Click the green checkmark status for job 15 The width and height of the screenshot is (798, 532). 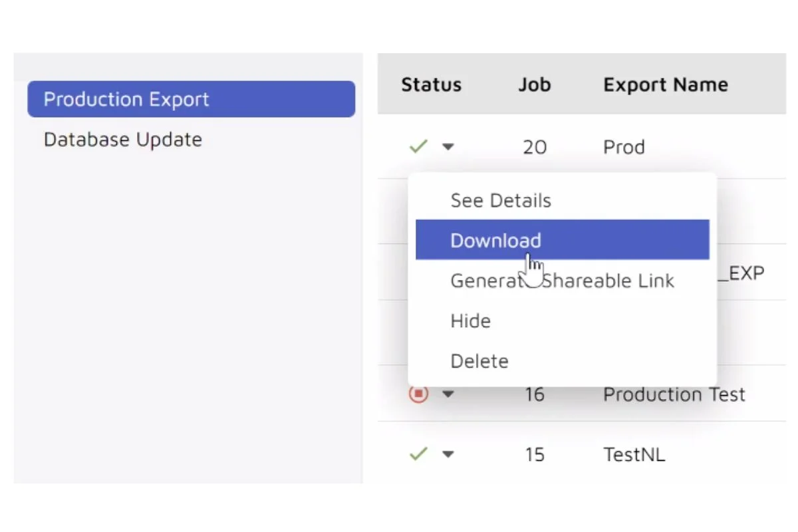click(x=418, y=454)
